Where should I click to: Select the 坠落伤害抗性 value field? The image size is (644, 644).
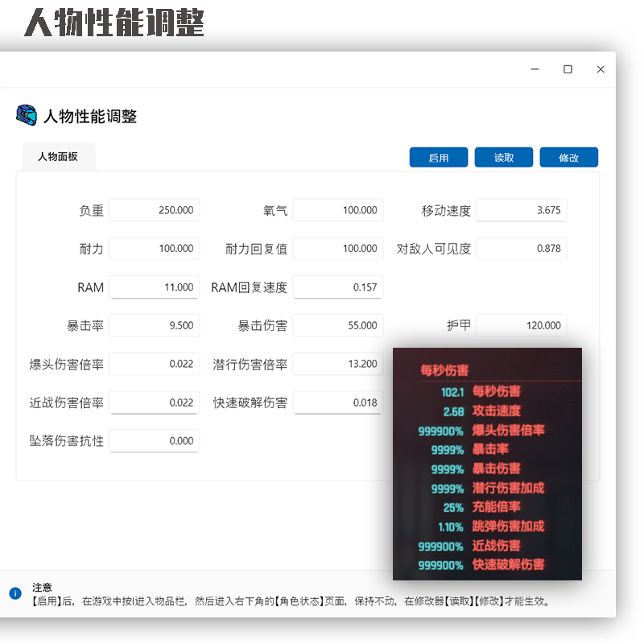[154, 441]
